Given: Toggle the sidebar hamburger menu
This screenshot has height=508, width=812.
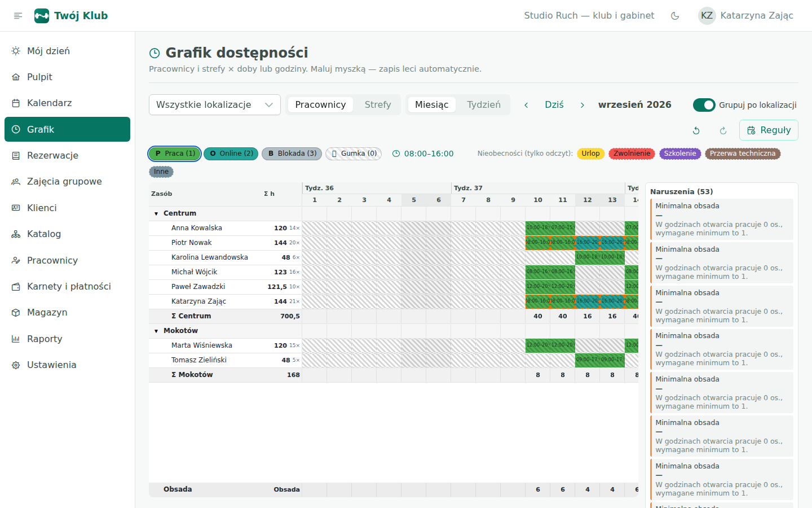Looking at the screenshot, I should tap(18, 16).
